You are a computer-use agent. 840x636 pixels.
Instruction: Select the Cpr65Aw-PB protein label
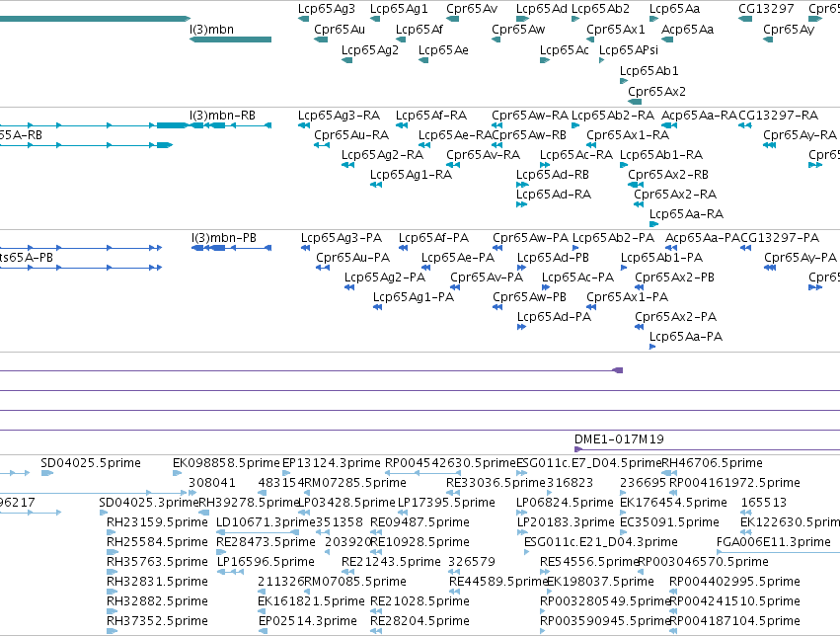529,297
